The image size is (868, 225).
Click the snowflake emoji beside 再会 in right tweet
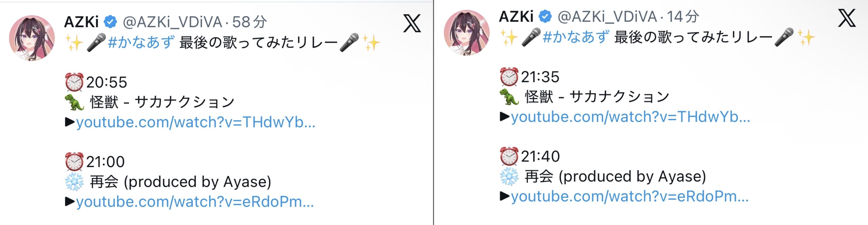click(509, 177)
